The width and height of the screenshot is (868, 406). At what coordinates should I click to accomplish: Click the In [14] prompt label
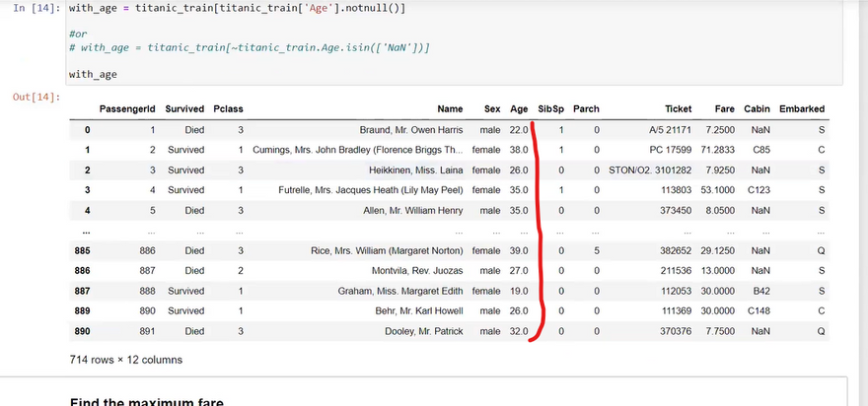pos(34,8)
